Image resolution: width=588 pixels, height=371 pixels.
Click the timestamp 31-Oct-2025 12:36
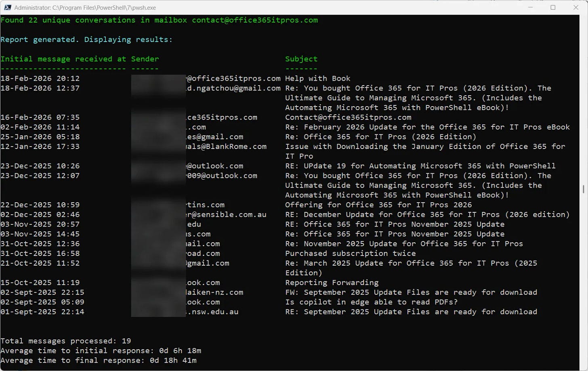point(40,243)
